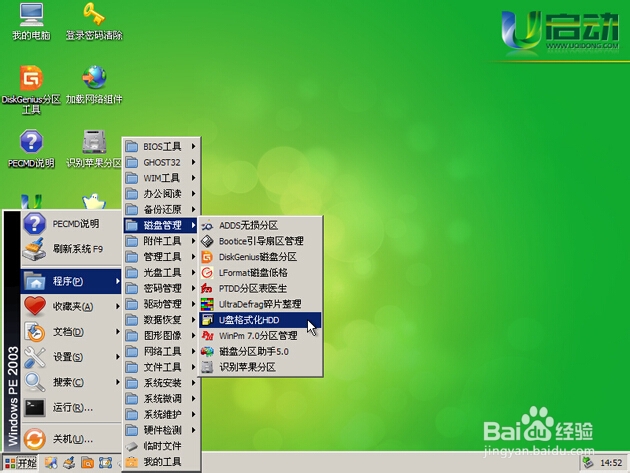The width and height of the screenshot is (630, 473).
Task: Expand the GHOST32 folder
Action: coord(161,162)
